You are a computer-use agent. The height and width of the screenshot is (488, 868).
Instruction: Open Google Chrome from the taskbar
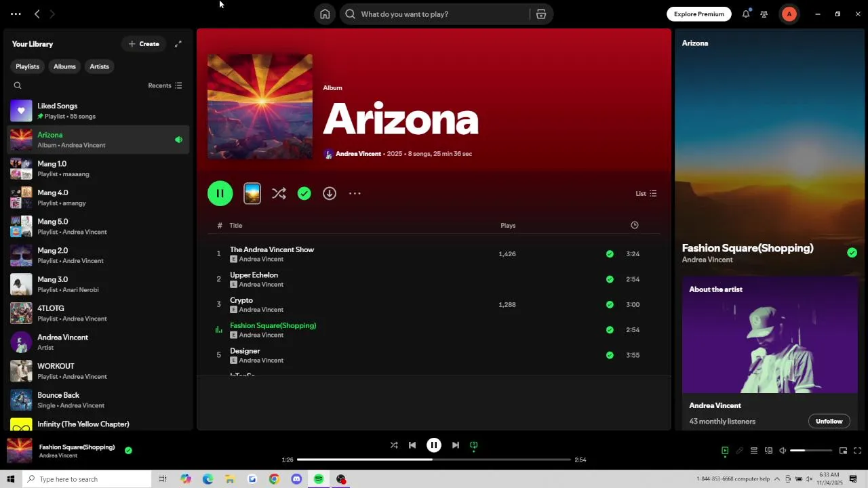pos(274,479)
